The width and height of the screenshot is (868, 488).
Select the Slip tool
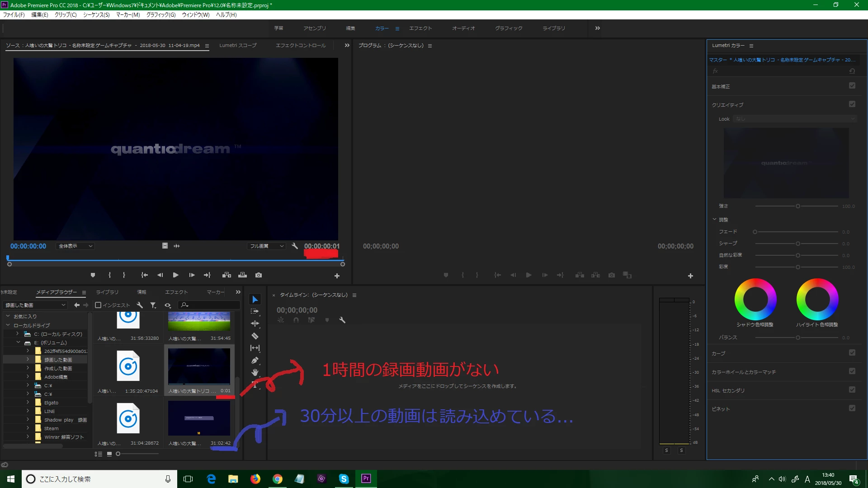click(x=255, y=348)
